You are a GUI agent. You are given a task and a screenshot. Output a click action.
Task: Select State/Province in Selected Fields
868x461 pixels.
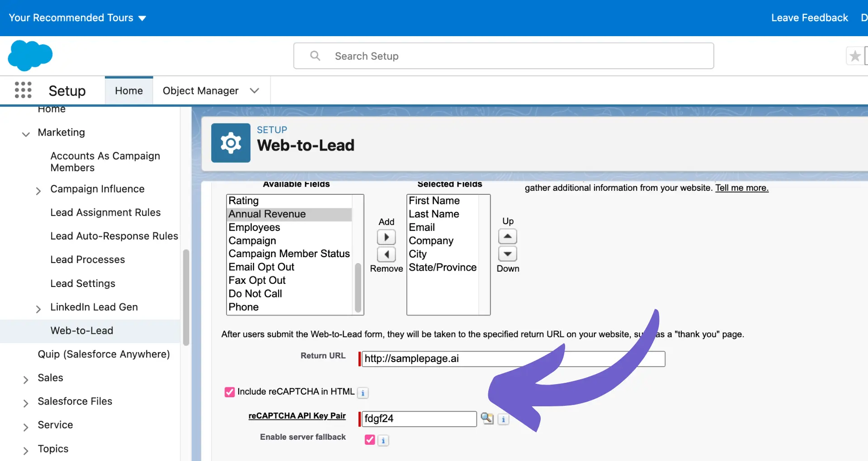click(x=443, y=267)
